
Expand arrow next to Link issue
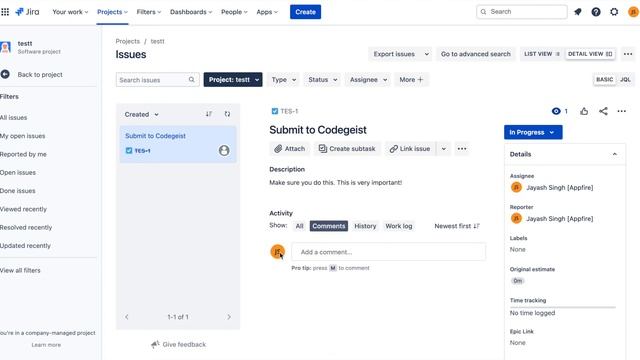(444, 149)
